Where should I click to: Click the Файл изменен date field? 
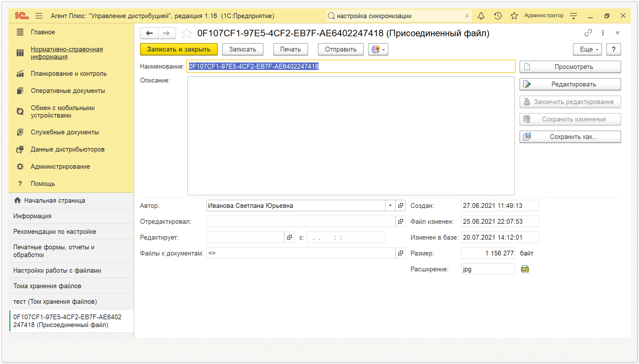click(500, 222)
